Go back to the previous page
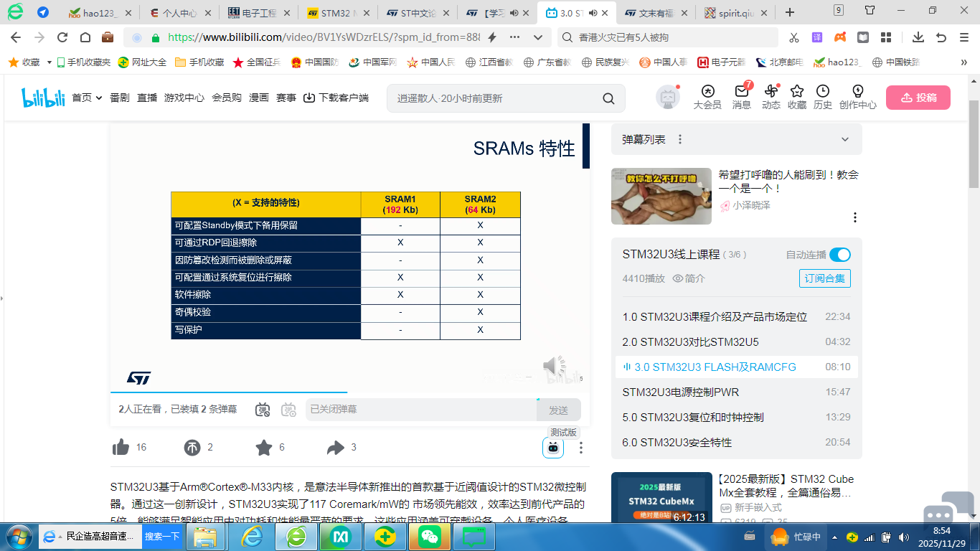This screenshot has height=551, width=980. [x=16, y=37]
